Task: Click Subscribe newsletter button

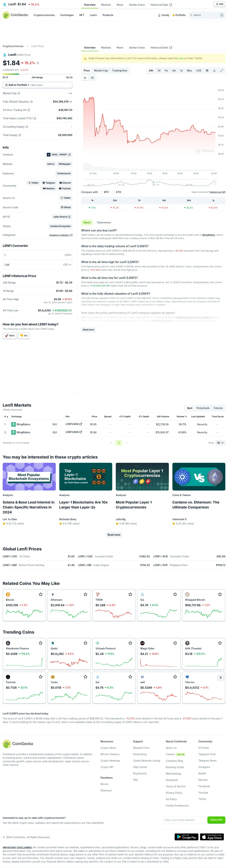Action: (216, 819)
